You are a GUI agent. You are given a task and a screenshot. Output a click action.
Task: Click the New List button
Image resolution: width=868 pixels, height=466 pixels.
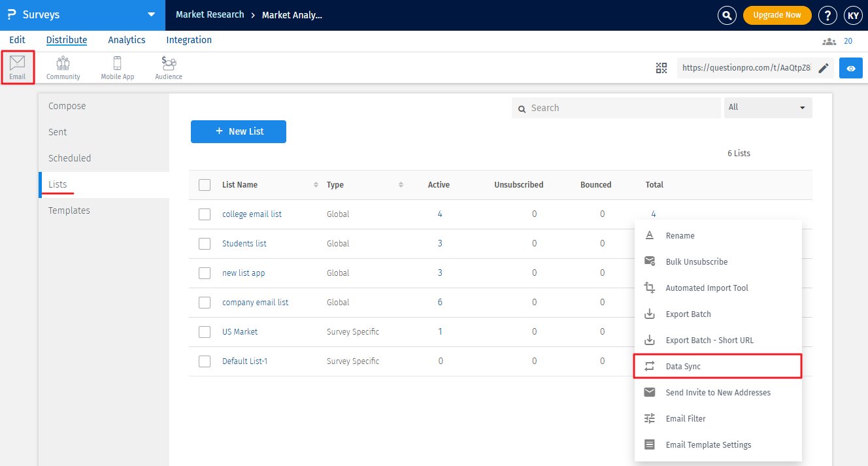[x=239, y=131]
